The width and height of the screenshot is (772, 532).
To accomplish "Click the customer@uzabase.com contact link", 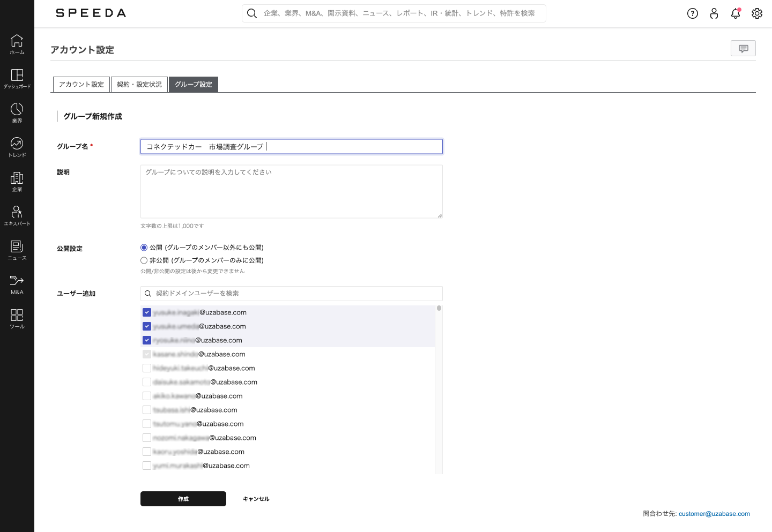I will (x=714, y=514).
